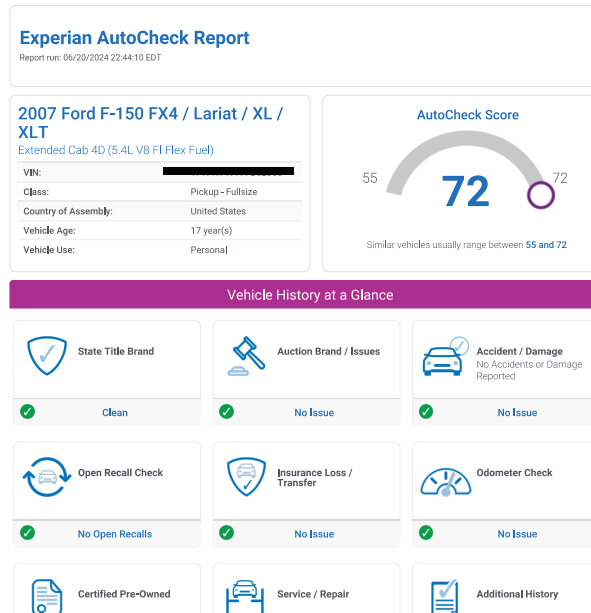
Task: Click the 2007 Ford F-150 vehicle heading
Action: [150, 122]
